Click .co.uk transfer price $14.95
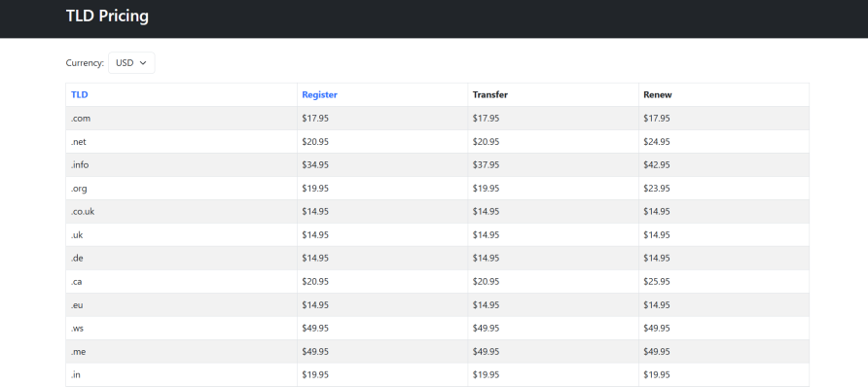 (x=486, y=211)
